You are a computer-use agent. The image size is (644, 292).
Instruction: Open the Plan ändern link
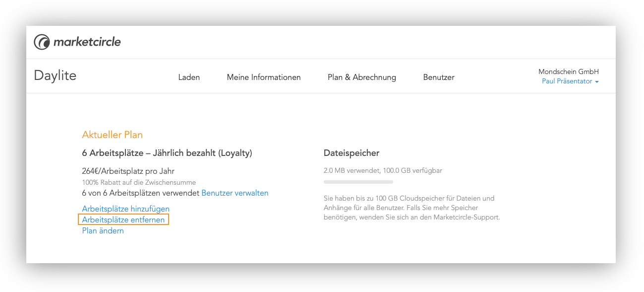(103, 230)
